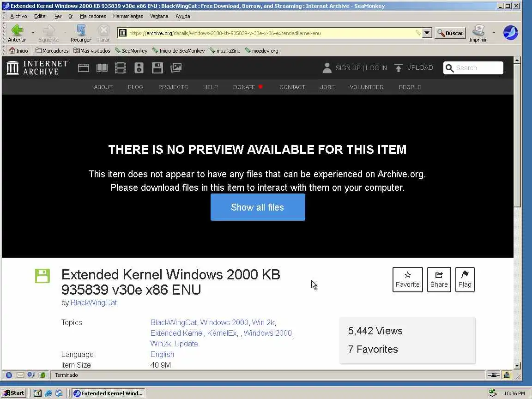Click the SeaMonkey throbber logo
The width and height of the screenshot is (532, 399).
(x=510, y=33)
